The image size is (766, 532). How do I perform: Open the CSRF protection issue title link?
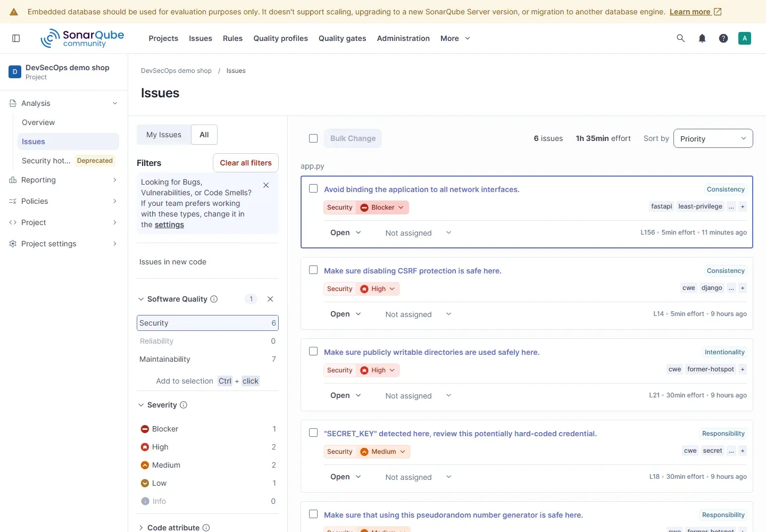(x=413, y=271)
